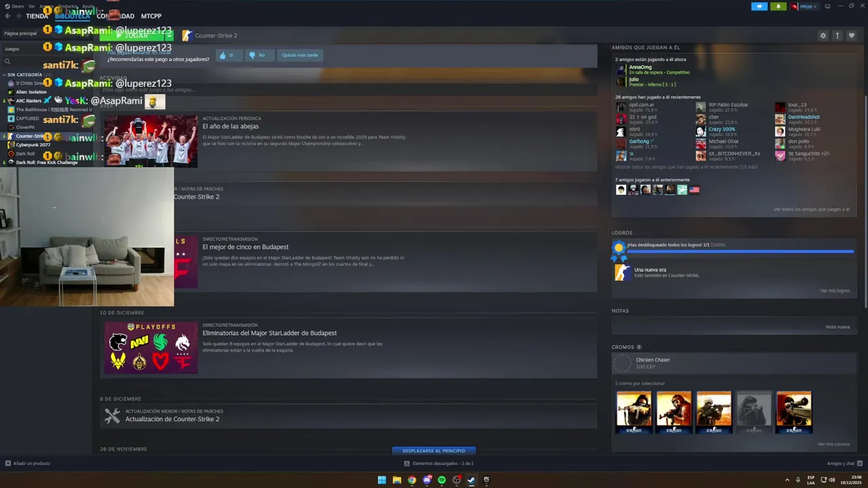Open Elementos descargados downloads status

(x=439, y=464)
